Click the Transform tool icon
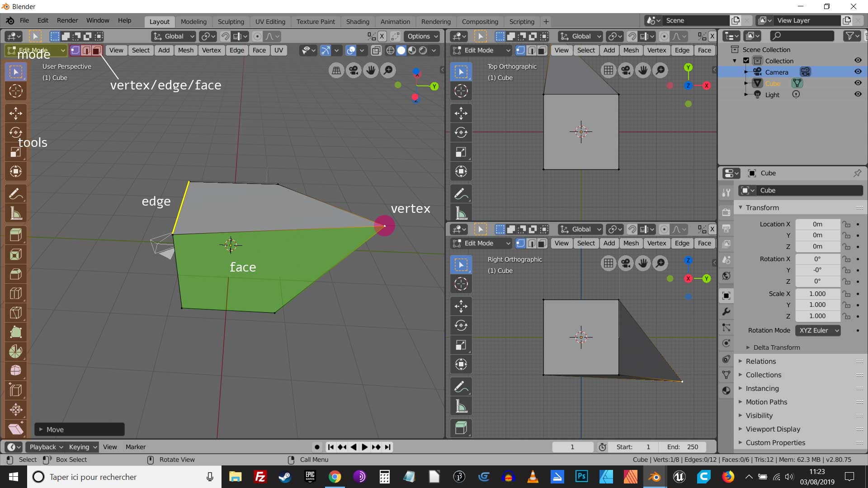The width and height of the screenshot is (868, 488). 16,171
